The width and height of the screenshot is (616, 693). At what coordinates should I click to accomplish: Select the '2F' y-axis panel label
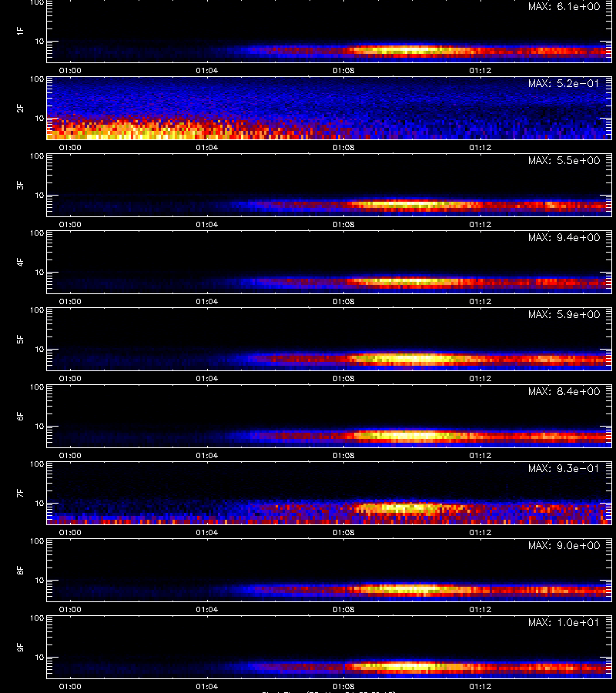20,109
